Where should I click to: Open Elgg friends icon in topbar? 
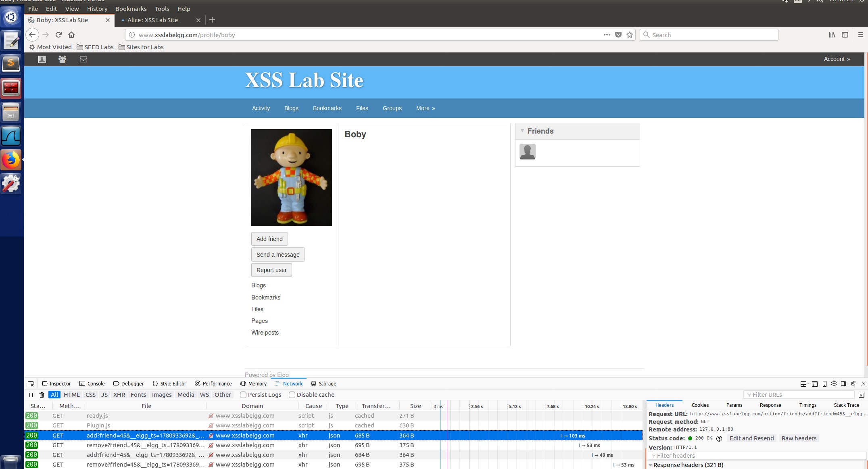tap(62, 59)
